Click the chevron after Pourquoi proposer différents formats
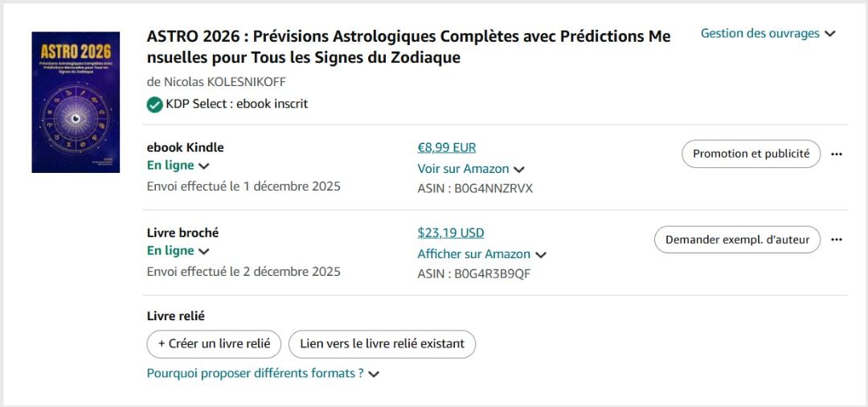 [x=374, y=374]
